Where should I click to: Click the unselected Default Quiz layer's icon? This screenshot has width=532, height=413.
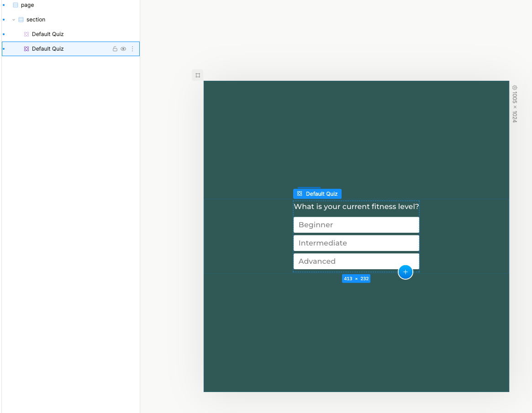point(26,34)
